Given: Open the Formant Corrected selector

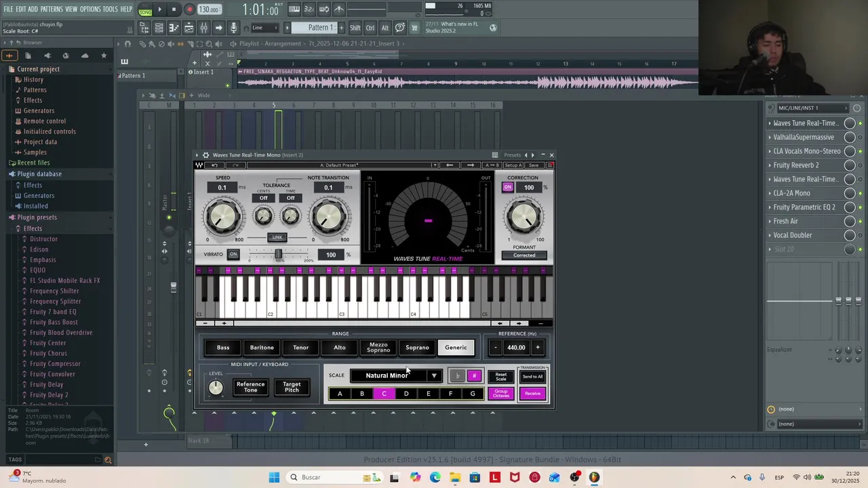Looking at the screenshot, I should (x=524, y=256).
